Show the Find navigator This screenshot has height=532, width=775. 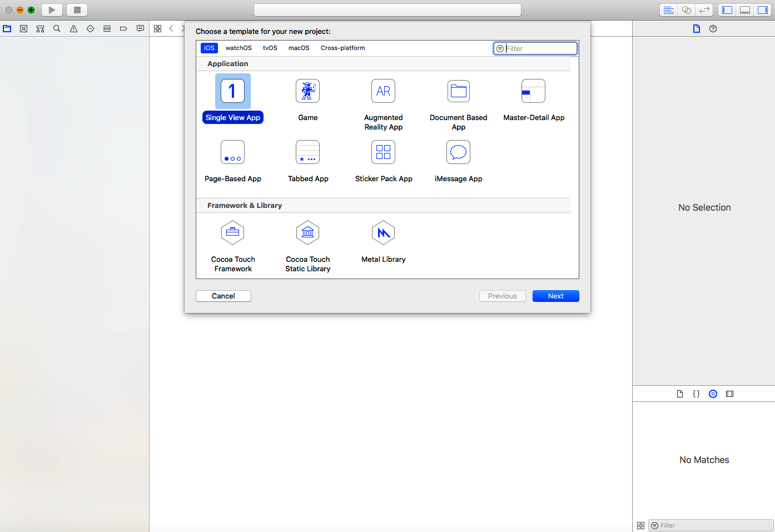pos(57,28)
